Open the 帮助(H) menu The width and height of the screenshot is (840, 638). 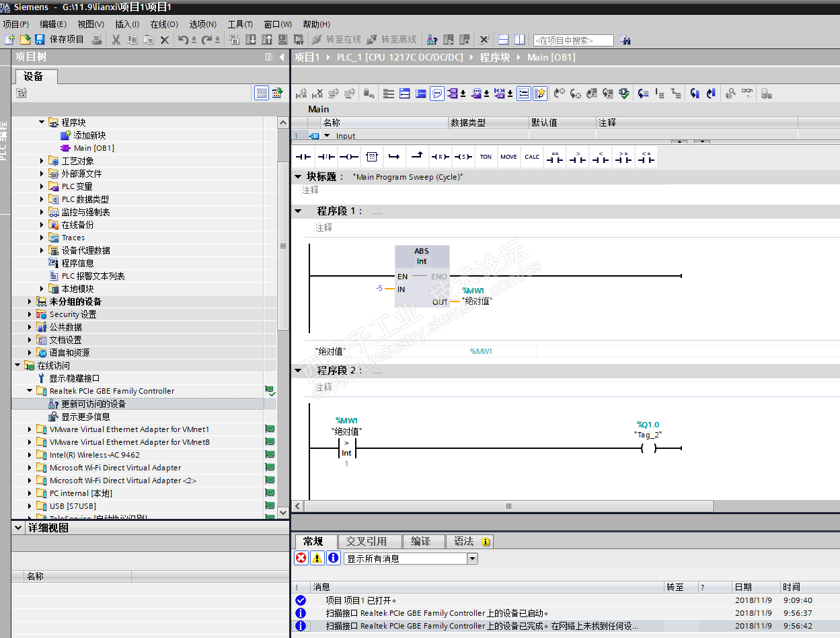click(316, 24)
